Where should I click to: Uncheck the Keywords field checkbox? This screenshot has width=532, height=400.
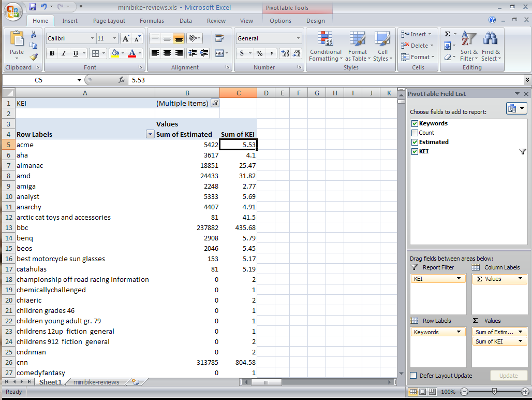pyautogui.click(x=414, y=123)
